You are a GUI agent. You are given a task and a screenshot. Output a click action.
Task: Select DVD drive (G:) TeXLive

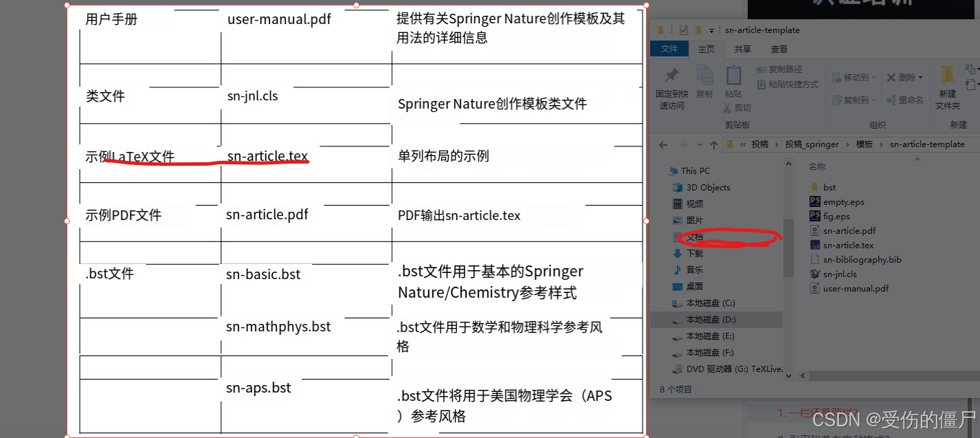pyautogui.click(x=727, y=369)
